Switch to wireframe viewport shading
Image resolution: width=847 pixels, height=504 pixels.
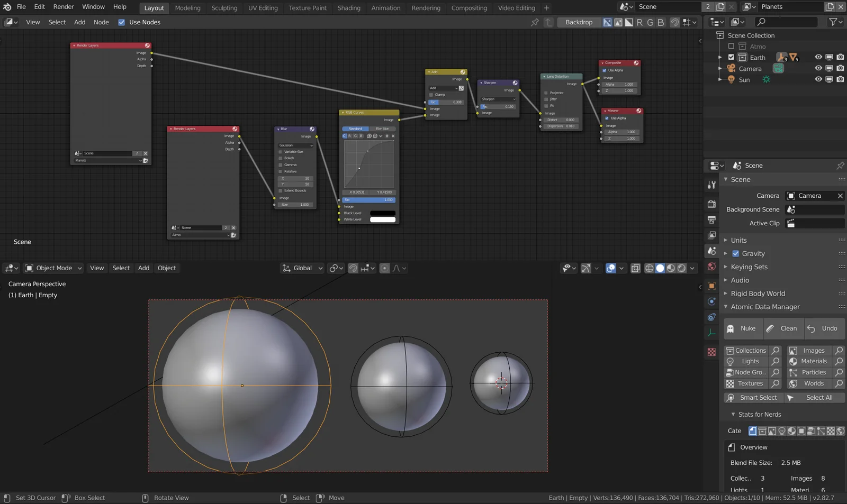649,268
